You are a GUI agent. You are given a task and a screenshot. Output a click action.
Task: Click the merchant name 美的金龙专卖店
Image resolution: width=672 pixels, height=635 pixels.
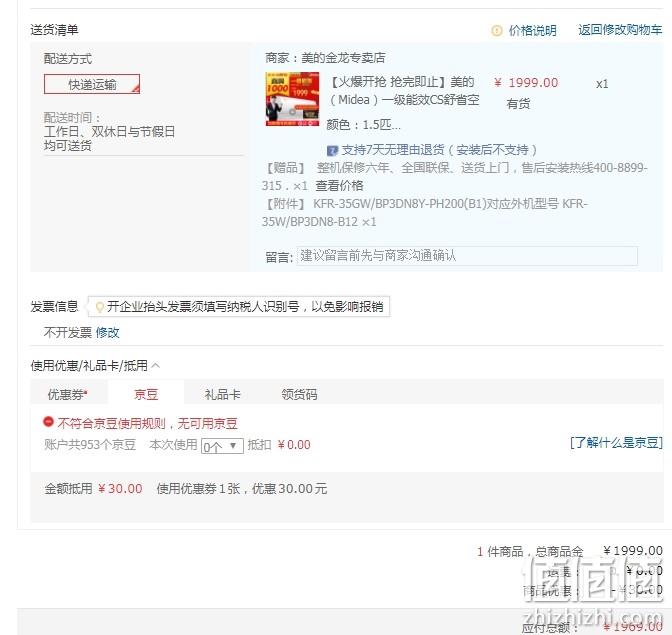pos(343,58)
